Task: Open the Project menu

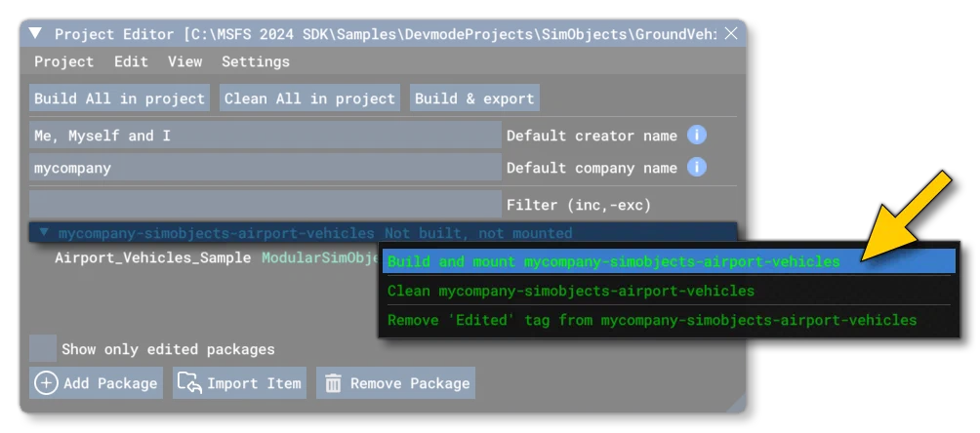Action: pos(63,61)
